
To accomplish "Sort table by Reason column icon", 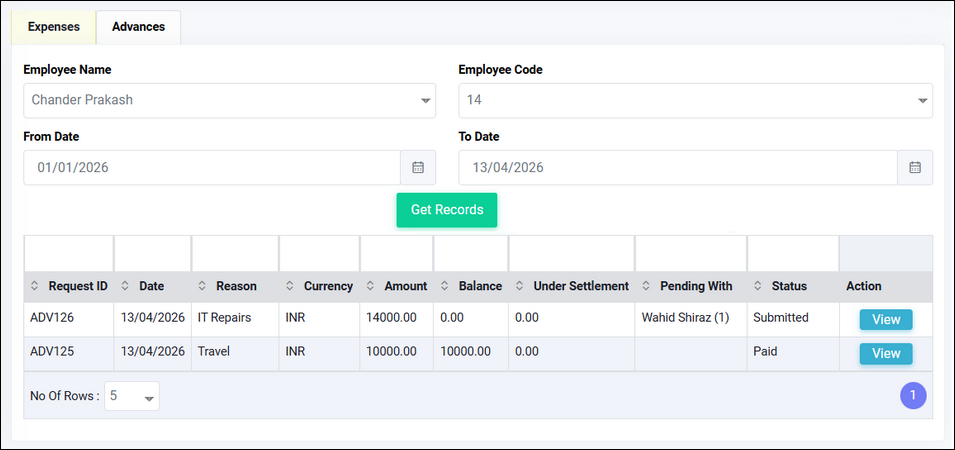I will point(204,287).
